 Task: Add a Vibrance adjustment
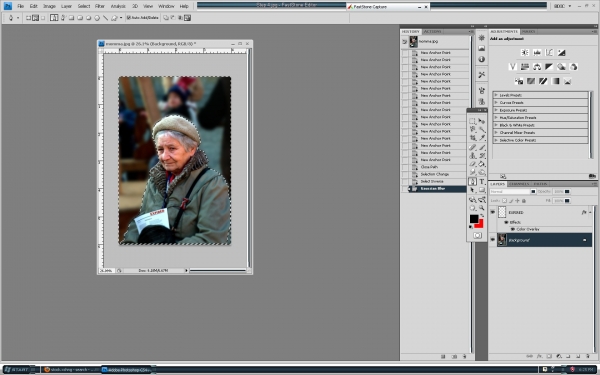(513, 67)
